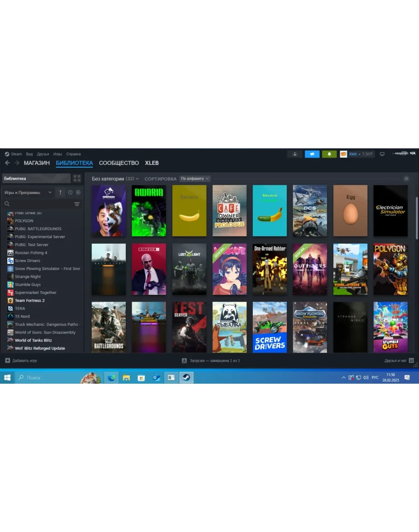Open the One-Armed Robber cover

270,269
